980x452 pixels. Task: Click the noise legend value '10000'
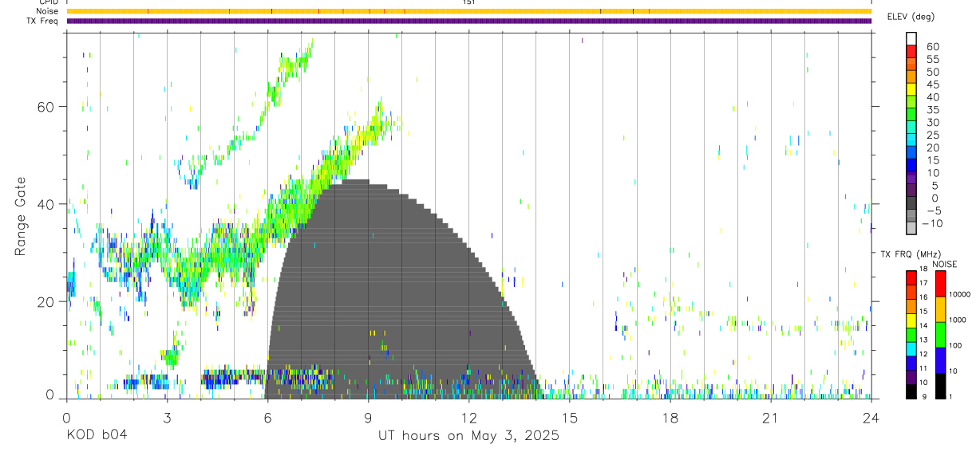pos(959,294)
